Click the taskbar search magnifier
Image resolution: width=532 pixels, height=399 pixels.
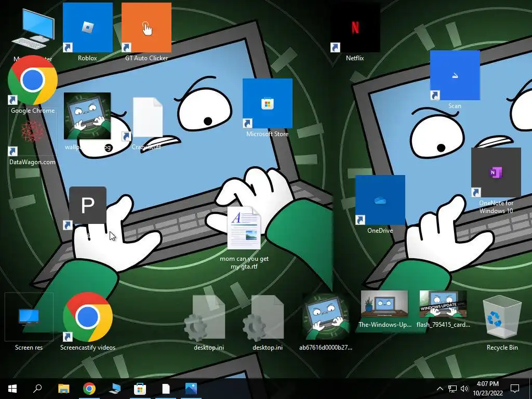[37, 389]
